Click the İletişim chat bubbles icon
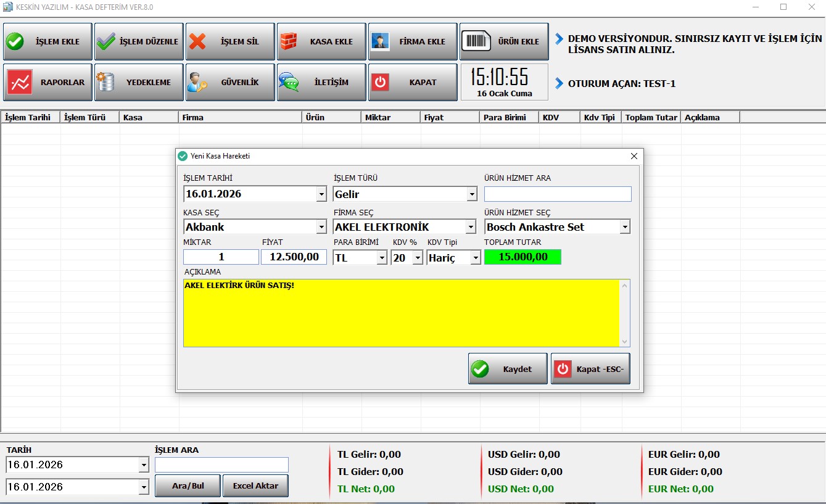The height and width of the screenshot is (504, 826). [289, 83]
